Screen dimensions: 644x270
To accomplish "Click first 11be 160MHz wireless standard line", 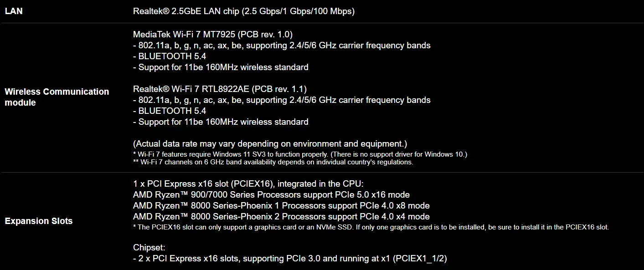I will 221,67.
